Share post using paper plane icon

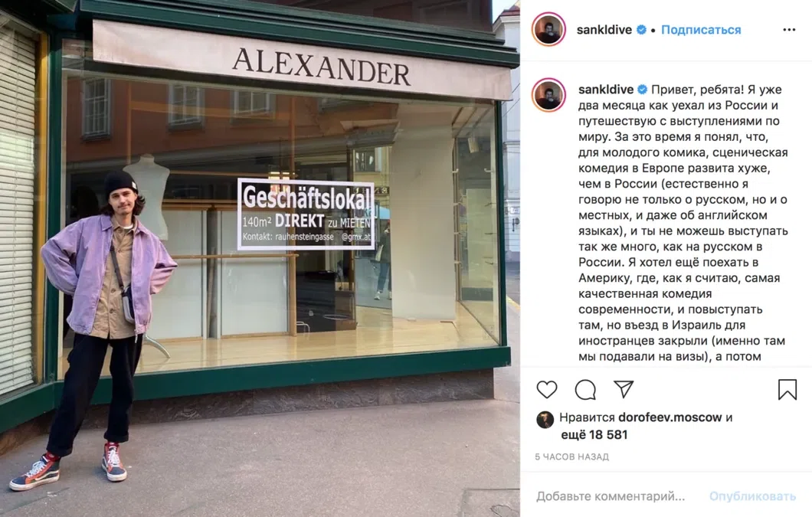[624, 389]
